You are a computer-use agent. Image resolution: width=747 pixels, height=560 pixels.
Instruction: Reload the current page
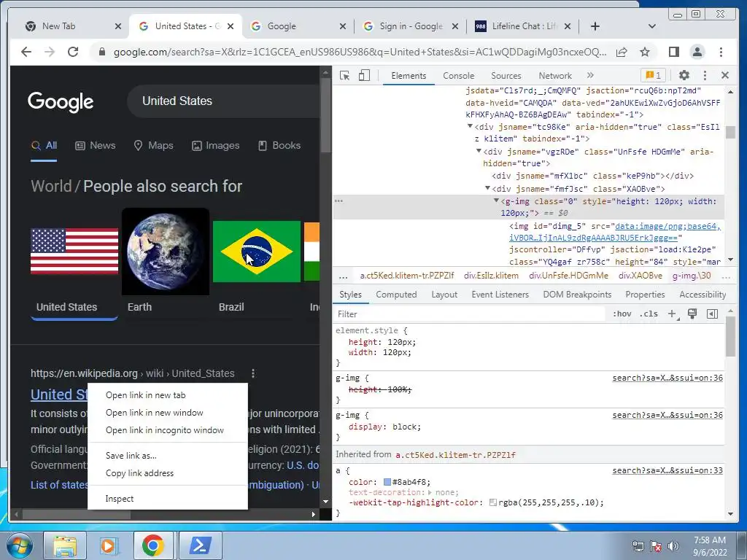pyautogui.click(x=73, y=52)
